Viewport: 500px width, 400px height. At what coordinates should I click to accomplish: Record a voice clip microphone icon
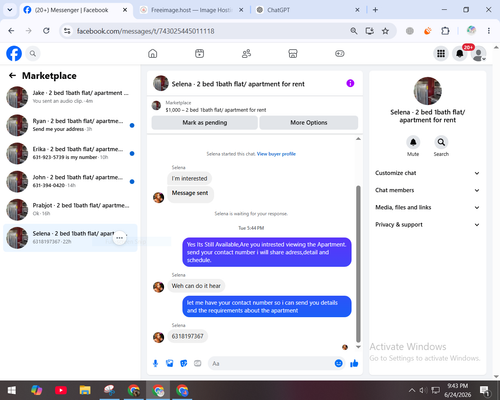click(155, 363)
